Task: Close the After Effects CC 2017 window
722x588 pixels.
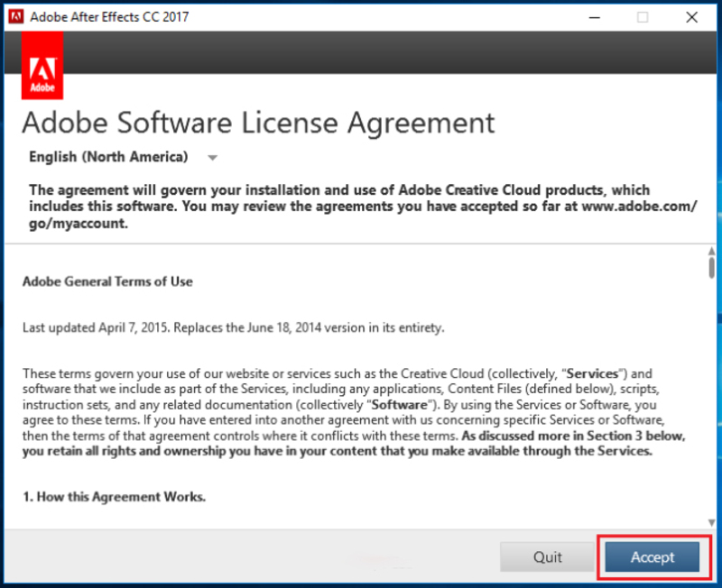Action: pos(691,17)
